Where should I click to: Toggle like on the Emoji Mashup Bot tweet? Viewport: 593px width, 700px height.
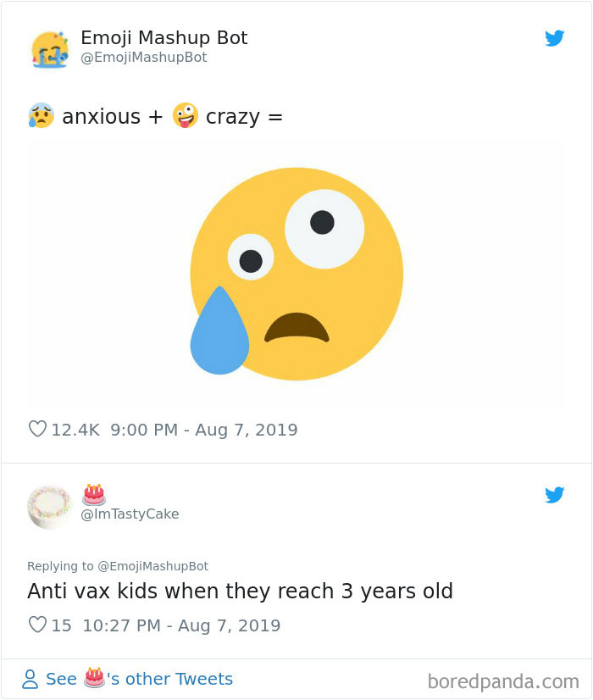[x=36, y=429]
